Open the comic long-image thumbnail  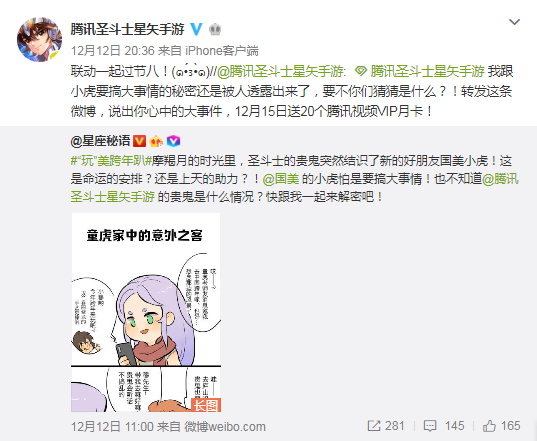pyautogui.click(x=146, y=312)
